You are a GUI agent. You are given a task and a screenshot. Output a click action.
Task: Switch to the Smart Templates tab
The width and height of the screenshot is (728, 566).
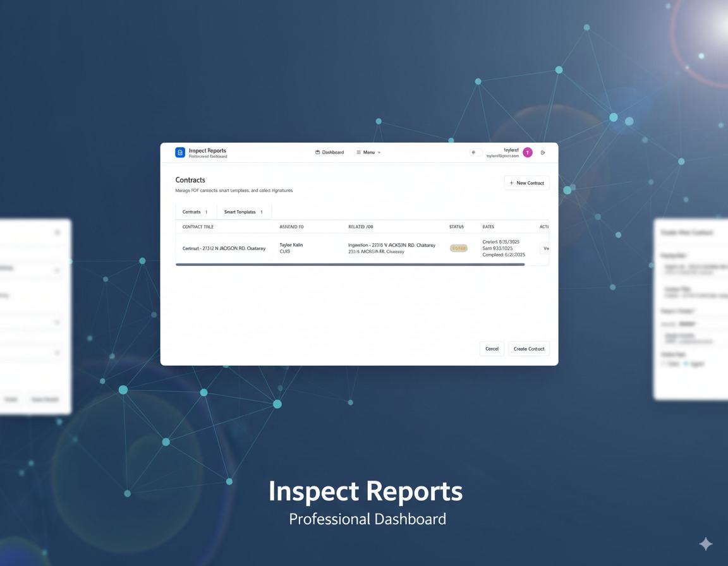click(244, 212)
